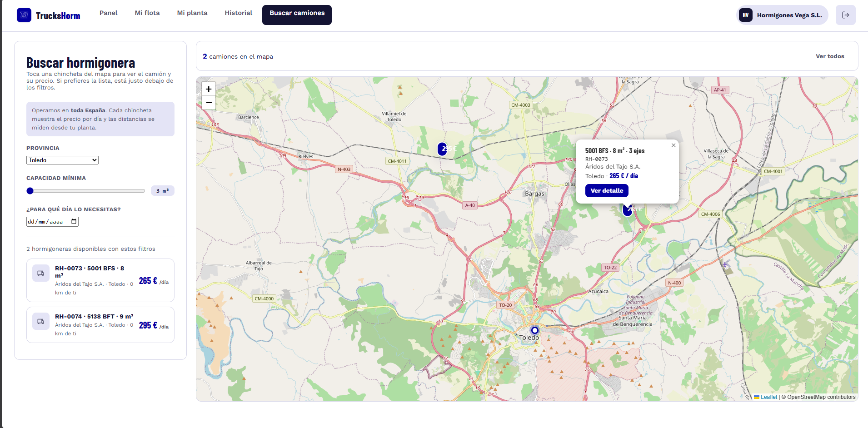Go to the Panel tab
Viewport: 868px width, 428px height.
point(108,13)
